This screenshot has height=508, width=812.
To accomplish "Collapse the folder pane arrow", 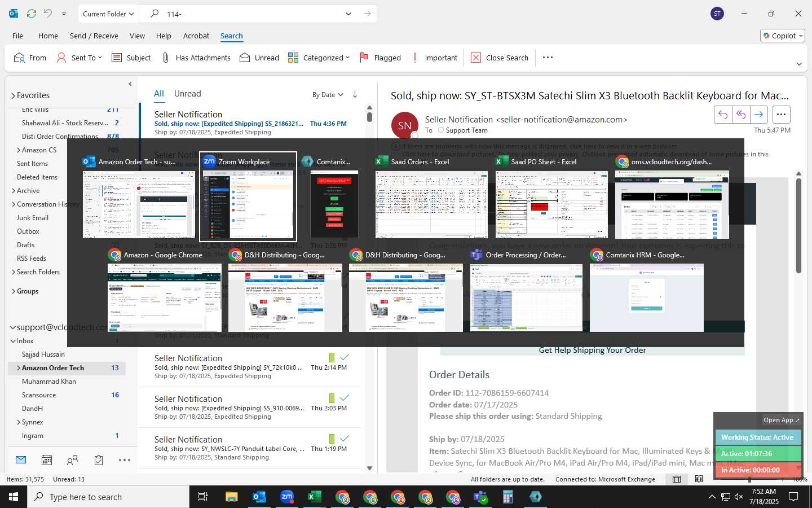I will 130,84.
